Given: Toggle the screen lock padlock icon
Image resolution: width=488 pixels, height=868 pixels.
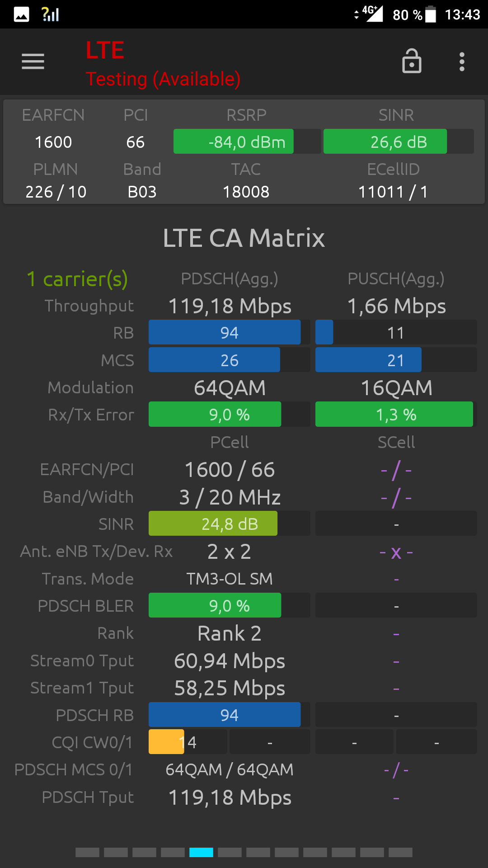Looking at the screenshot, I should click(412, 61).
